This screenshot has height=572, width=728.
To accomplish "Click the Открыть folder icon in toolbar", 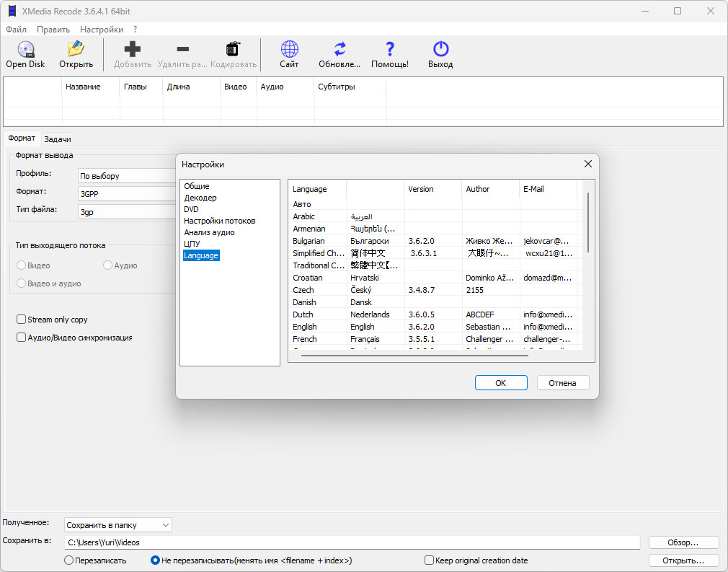I will pyautogui.click(x=76, y=49).
